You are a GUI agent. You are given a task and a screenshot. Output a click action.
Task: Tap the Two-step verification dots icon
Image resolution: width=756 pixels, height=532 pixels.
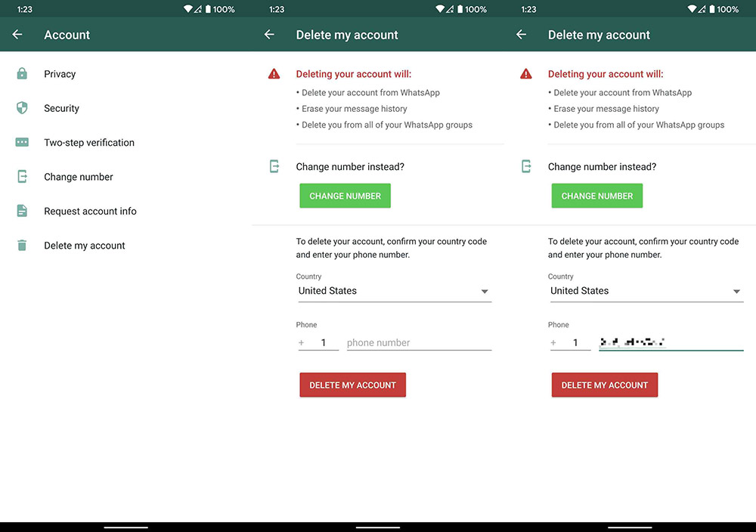click(x=22, y=143)
